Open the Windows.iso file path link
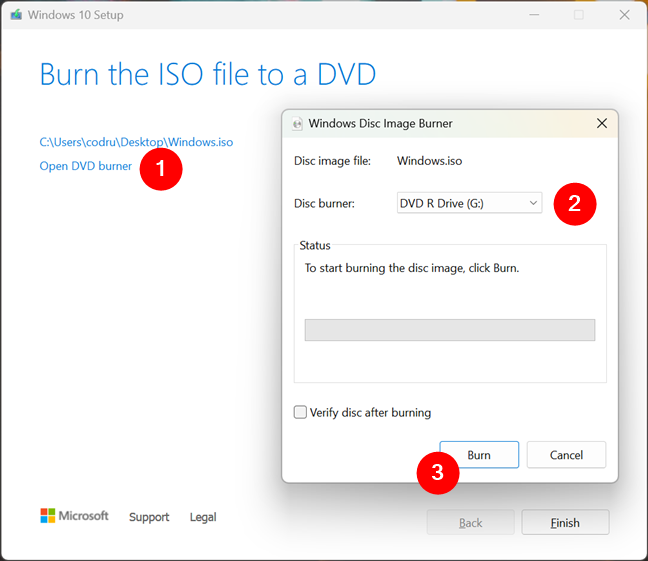Viewport: 648px width, 561px height. (x=136, y=142)
